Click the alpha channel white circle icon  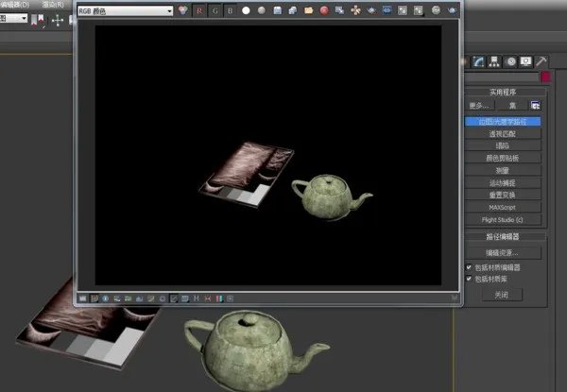pyautogui.click(x=245, y=10)
